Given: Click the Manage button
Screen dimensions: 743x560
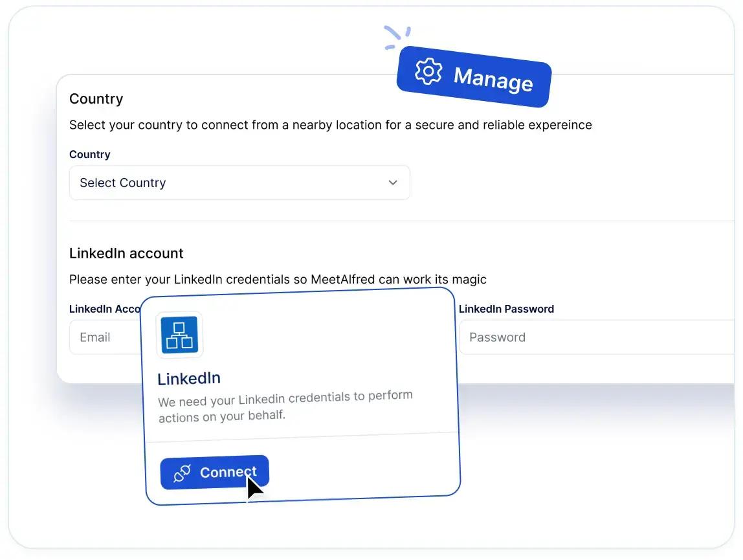Looking at the screenshot, I should coord(474,77).
